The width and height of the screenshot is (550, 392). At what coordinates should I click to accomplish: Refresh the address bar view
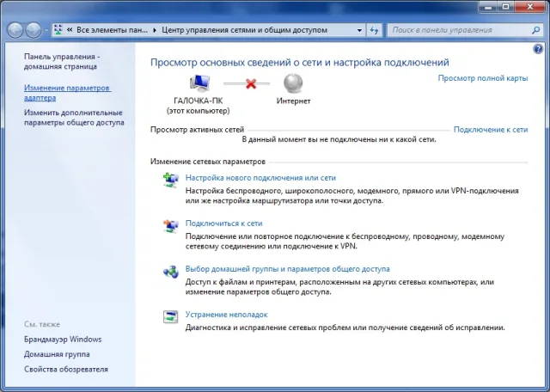pos(375,30)
